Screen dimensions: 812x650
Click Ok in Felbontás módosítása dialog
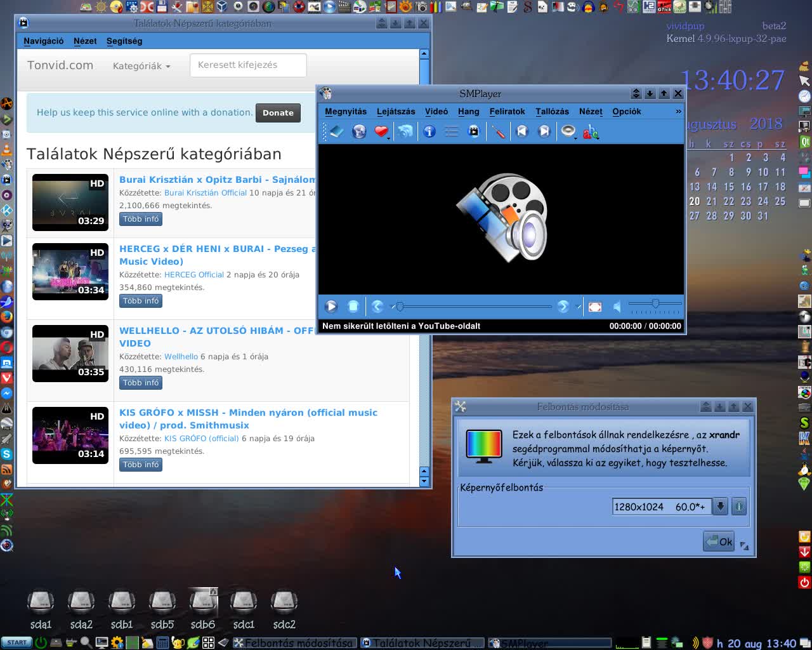719,541
